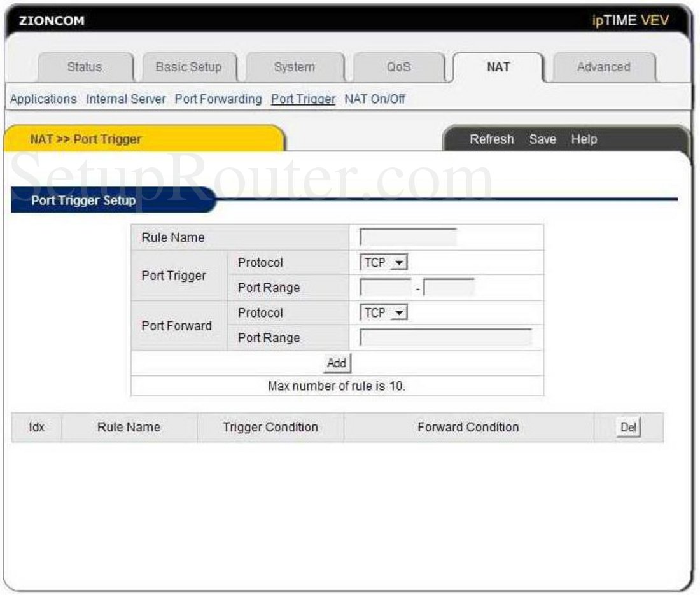Image resolution: width=700 pixels, height=595 pixels.
Task: Open the NAT On/Off page
Action: click(375, 99)
